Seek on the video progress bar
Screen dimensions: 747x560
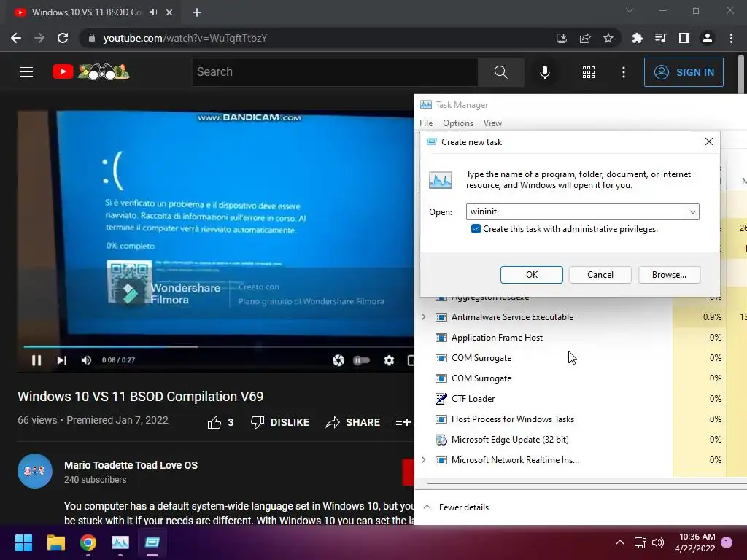point(218,346)
